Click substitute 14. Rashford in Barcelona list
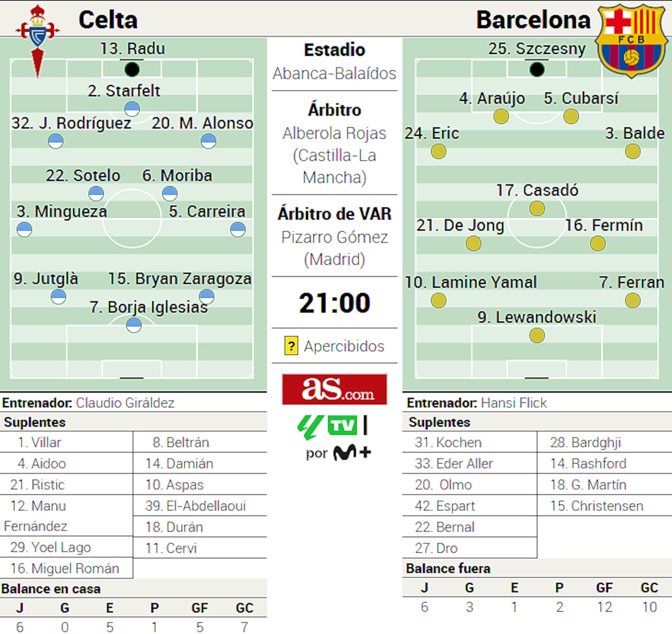Image resolution: width=672 pixels, height=634 pixels. tap(588, 464)
